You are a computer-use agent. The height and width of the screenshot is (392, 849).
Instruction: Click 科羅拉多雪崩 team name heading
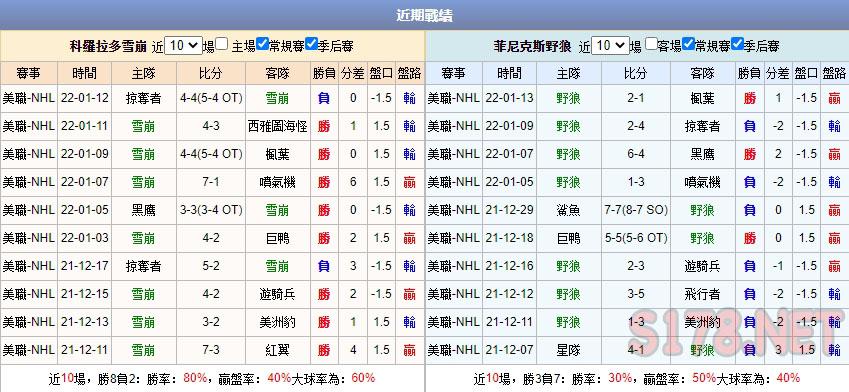(x=108, y=47)
